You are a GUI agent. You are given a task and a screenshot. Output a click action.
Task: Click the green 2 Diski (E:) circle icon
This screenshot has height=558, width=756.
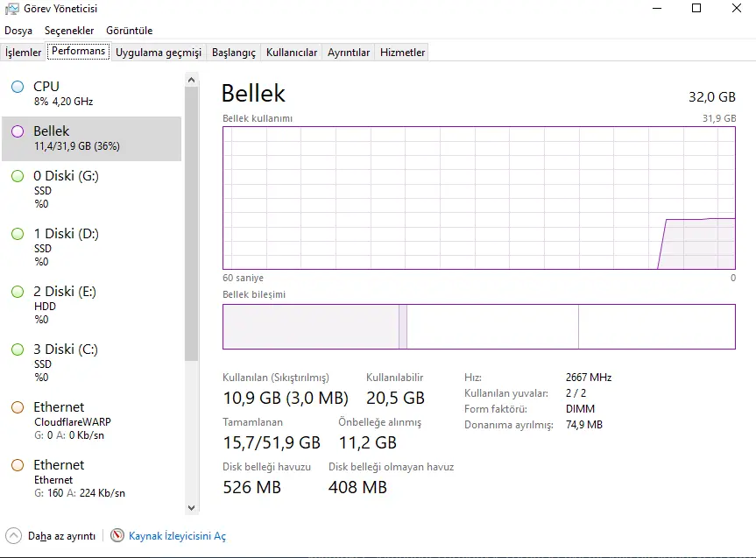(x=18, y=292)
